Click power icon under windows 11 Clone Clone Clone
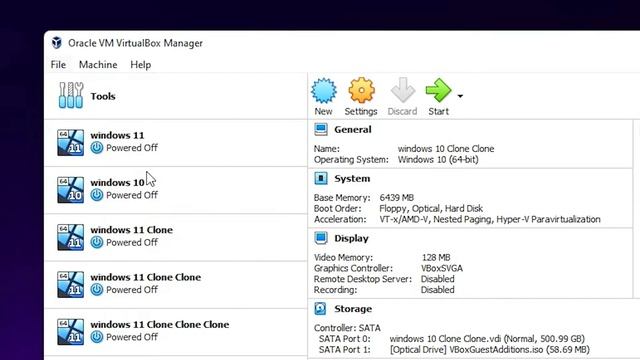 97,337
